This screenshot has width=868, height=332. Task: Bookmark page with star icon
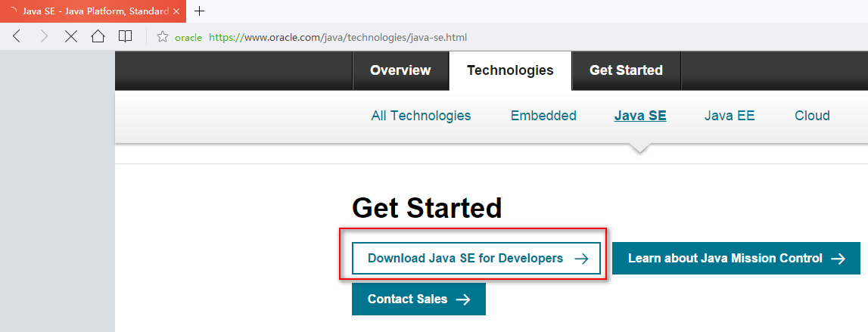[162, 37]
